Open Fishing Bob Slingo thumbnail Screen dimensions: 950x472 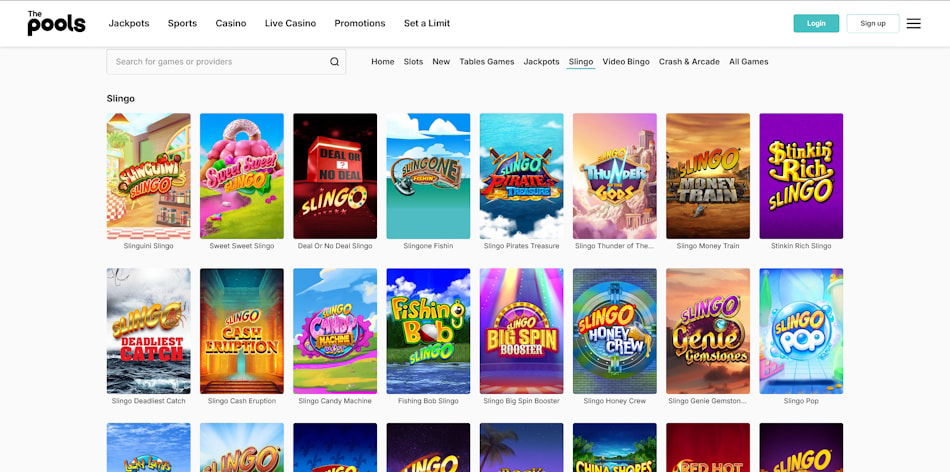(428, 331)
